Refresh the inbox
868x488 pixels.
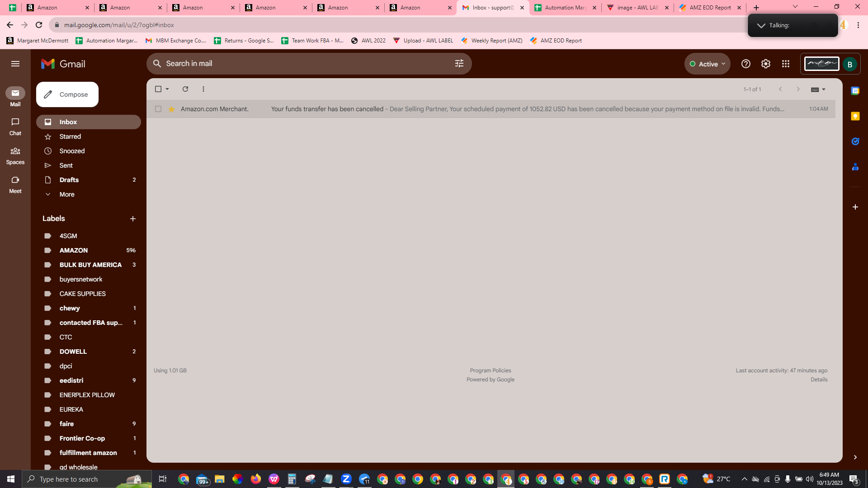point(185,89)
